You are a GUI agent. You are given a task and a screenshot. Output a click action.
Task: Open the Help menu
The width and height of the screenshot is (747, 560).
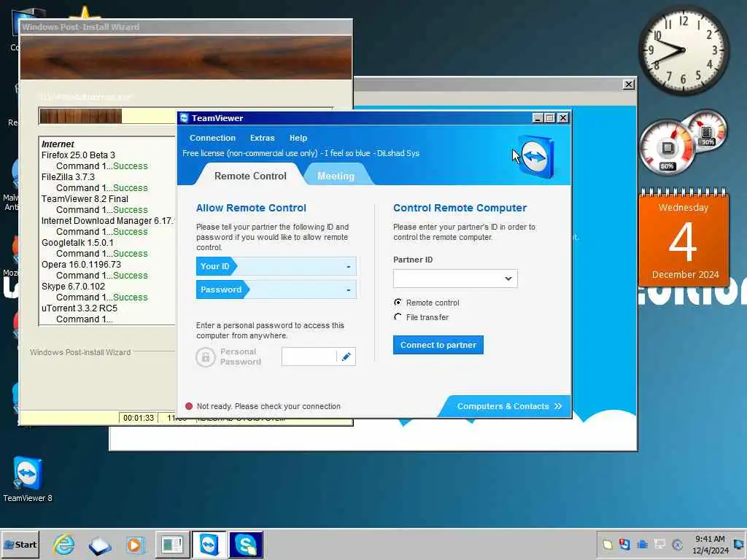click(298, 138)
